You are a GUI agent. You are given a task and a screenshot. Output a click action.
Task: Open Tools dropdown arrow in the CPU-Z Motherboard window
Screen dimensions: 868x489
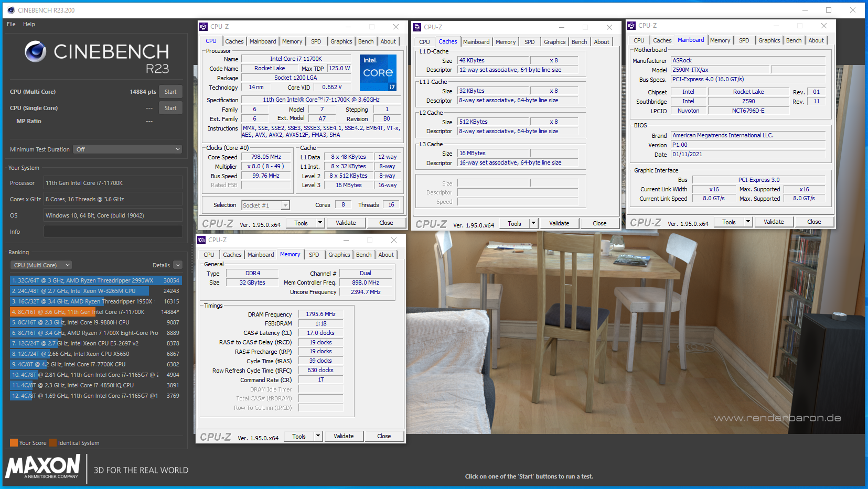(x=748, y=222)
